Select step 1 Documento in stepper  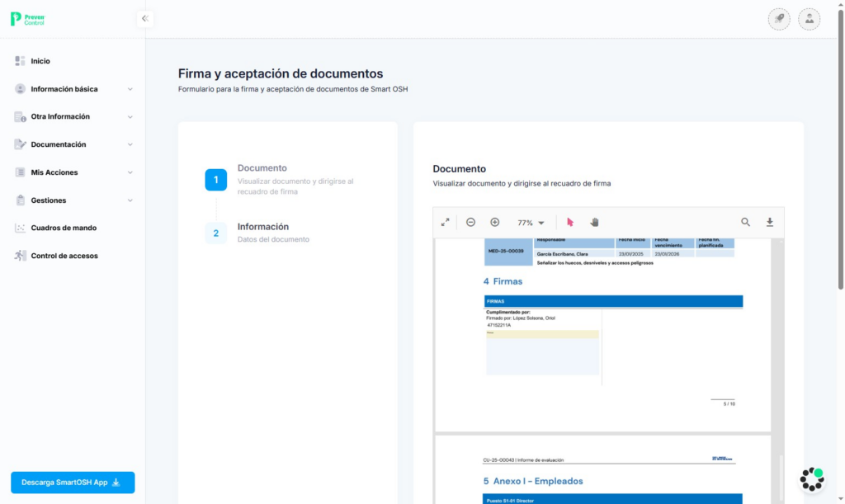(x=216, y=180)
